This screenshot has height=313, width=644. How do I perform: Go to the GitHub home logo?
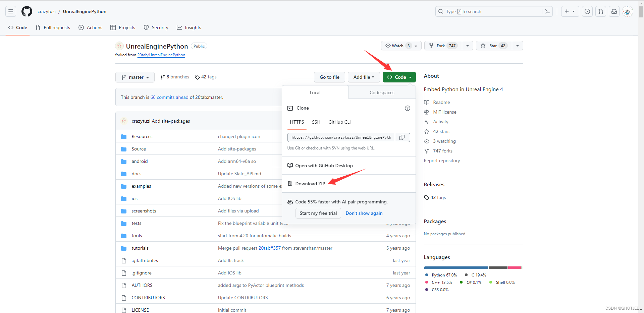pyautogui.click(x=27, y=11)
